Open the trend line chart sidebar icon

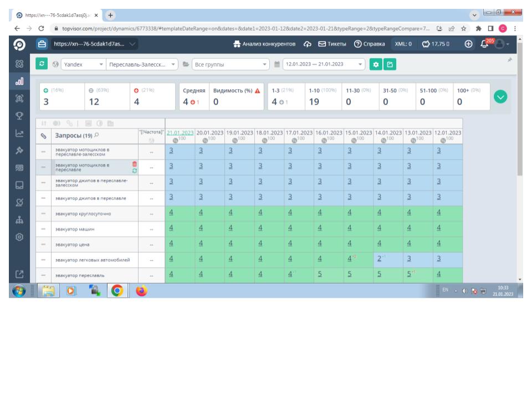(x=19, y=133)
